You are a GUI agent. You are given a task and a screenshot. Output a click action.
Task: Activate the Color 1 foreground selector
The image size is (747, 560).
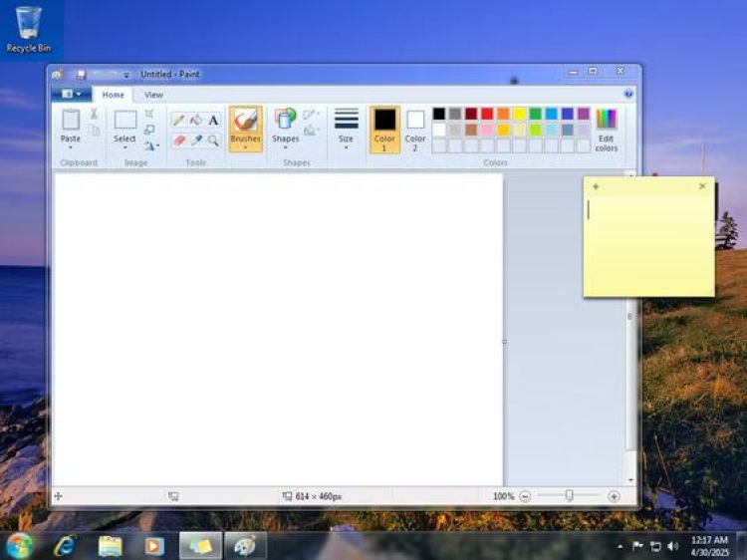pyautogui.click(x=384, y=129)
